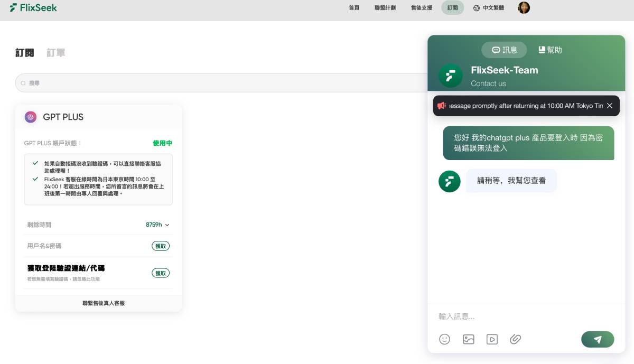Focus the 搜尋 search field
Image resolution: width=634 pixels, height=364 pixels.
point(222,83)
